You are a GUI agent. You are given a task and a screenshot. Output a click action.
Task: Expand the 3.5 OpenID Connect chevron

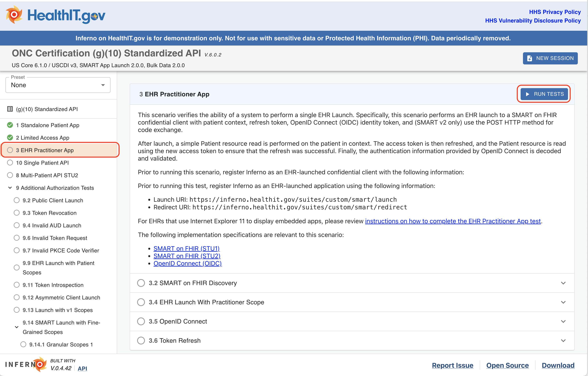click(x=563, y=321)
